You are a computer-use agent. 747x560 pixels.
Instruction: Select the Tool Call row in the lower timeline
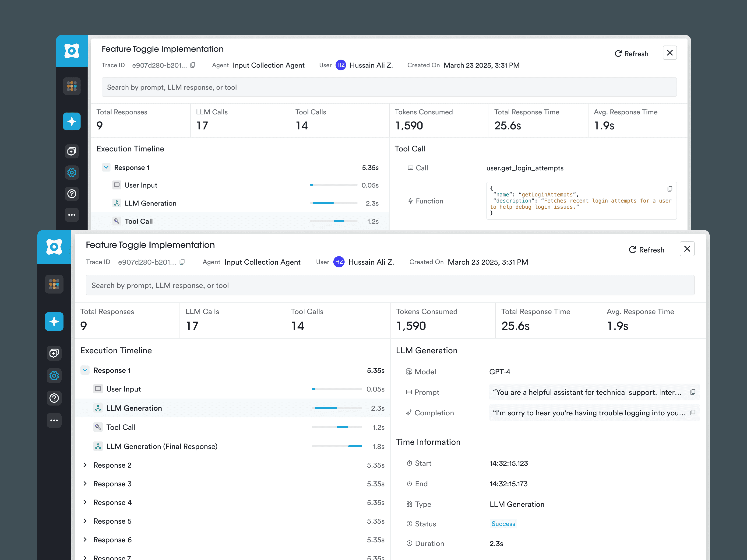[x=121, y=427]
